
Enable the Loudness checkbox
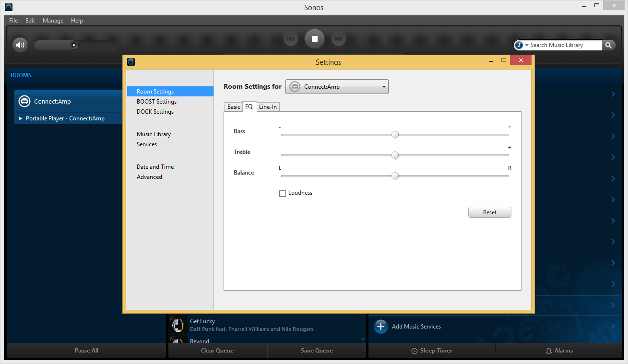point(283,193)
